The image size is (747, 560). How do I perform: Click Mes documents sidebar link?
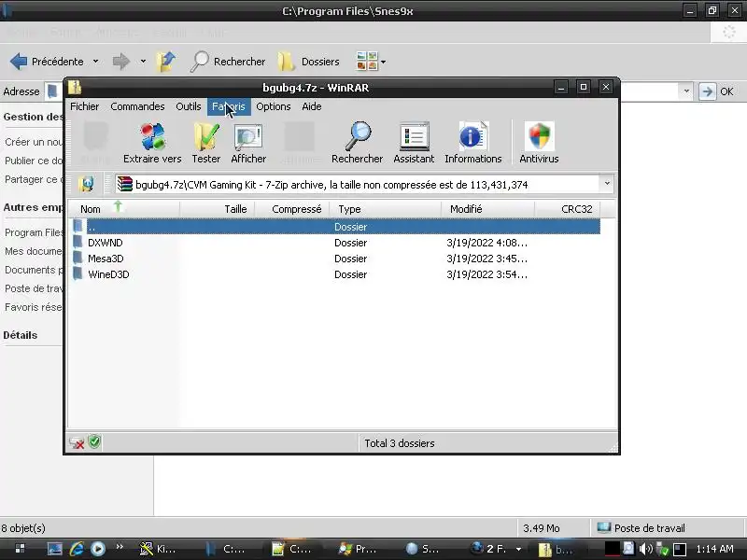pyautogui.click(x=34, y=251)
